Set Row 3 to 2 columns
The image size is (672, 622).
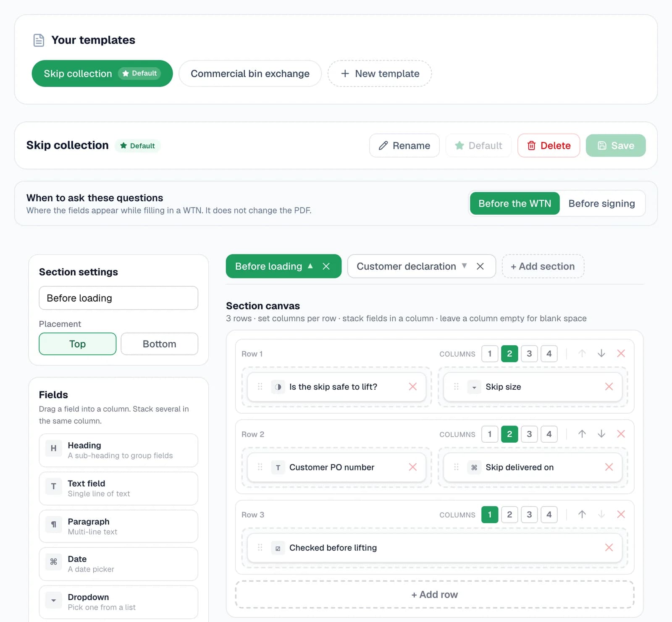[x=509, y=514]
